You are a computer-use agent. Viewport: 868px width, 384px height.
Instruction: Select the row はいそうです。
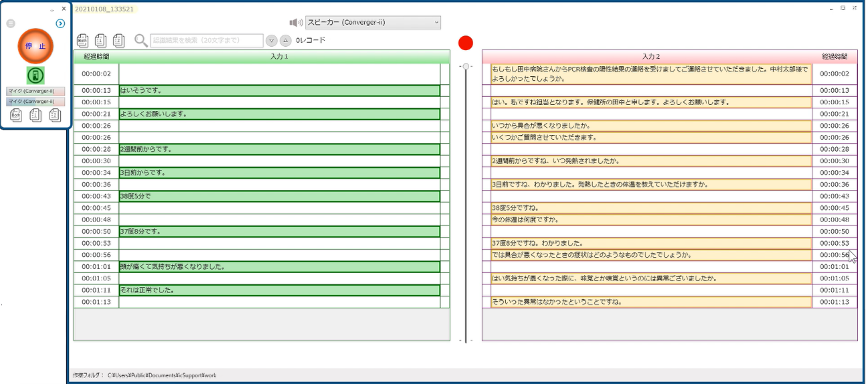[x=280, y=90]
